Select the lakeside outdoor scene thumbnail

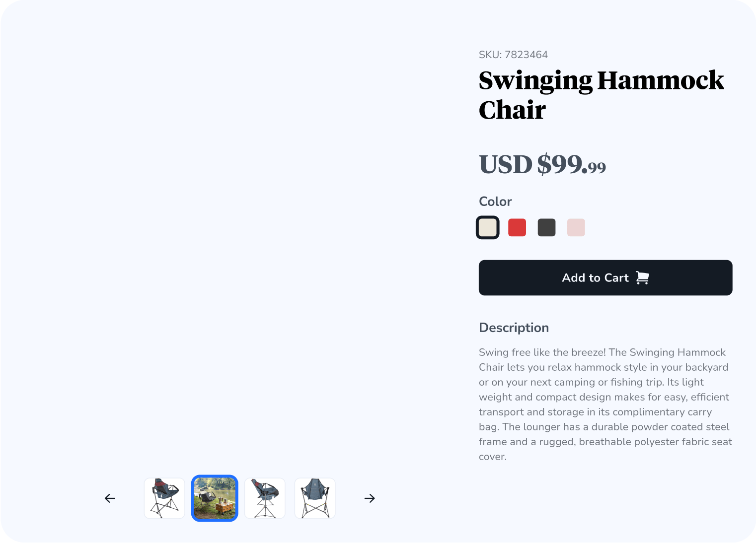215,498
